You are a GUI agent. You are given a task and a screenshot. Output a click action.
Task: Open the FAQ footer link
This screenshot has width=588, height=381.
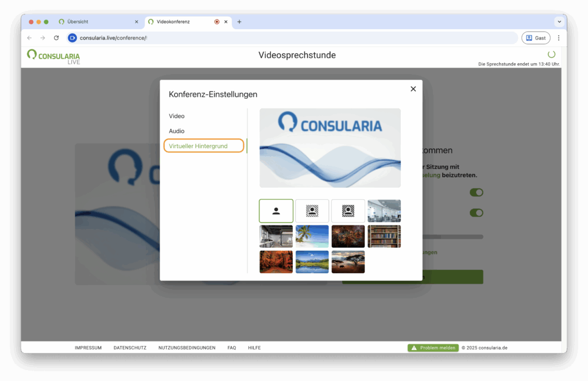click(232, 348)
